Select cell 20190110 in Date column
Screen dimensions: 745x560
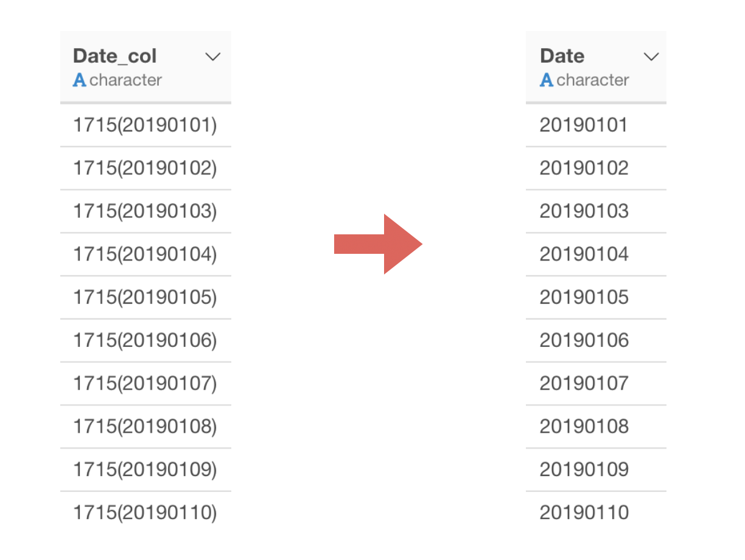point(596,513)
